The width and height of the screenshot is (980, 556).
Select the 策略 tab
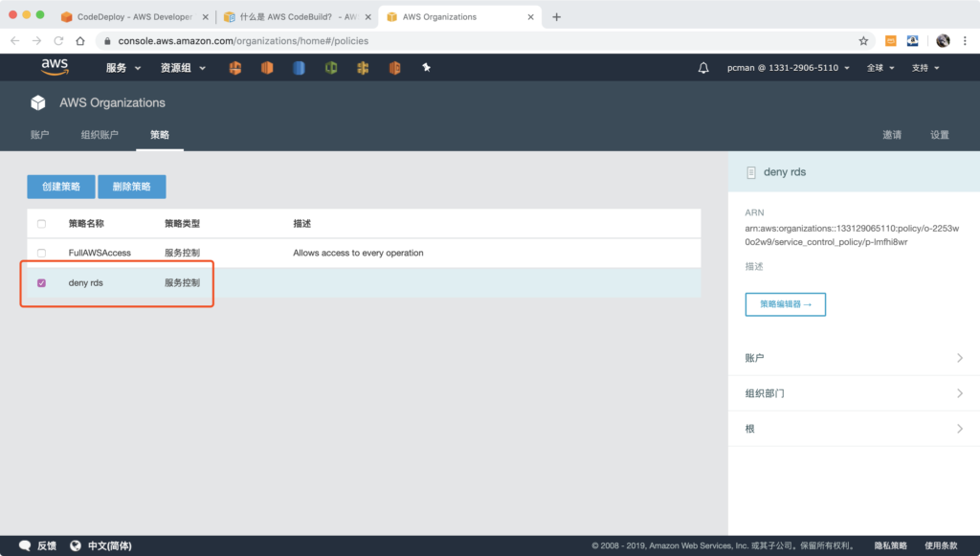160,134
